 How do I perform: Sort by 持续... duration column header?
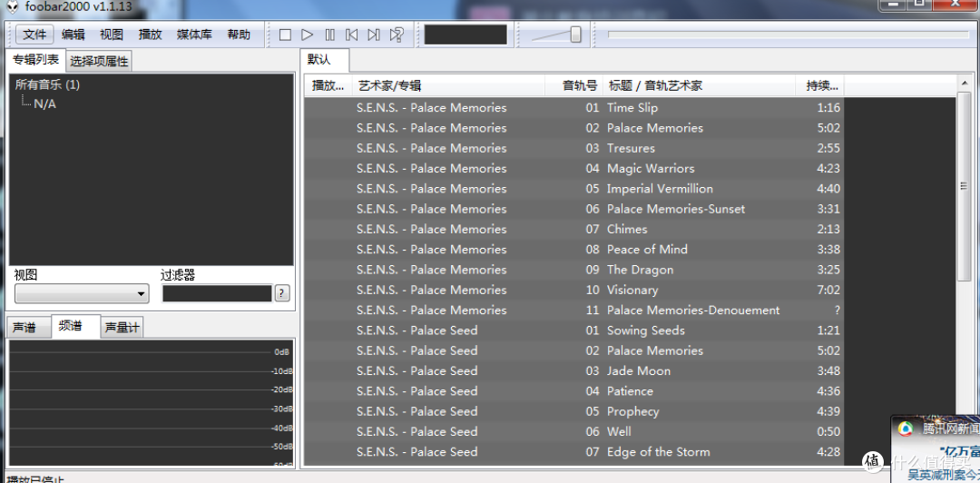click(x=820, y=85)
